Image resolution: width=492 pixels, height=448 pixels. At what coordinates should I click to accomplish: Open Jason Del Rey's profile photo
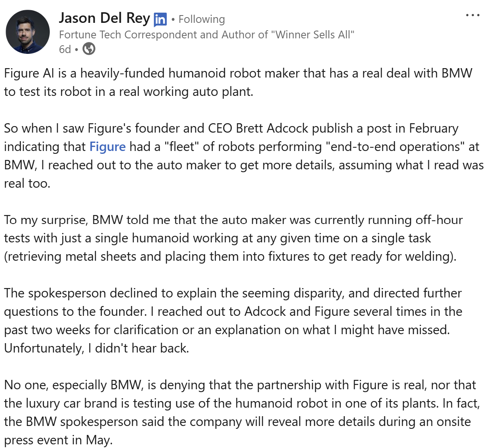pyautogui.click(x=28, y=32)
